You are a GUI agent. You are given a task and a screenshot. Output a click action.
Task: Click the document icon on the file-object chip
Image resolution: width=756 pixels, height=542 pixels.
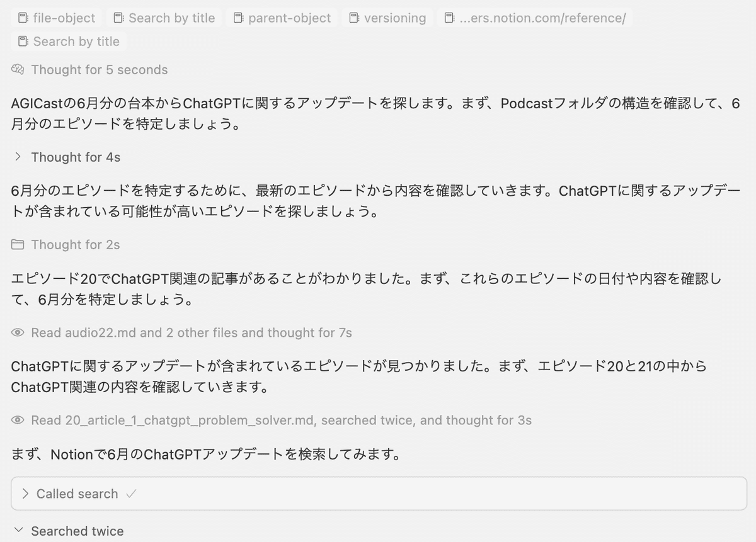click(23, 18)
